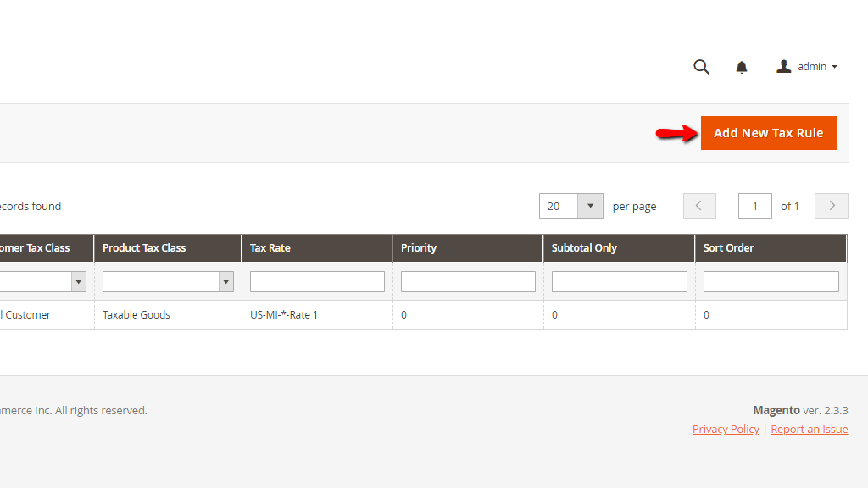
Task: Sort by Priority column header
Action: point(419,248)
